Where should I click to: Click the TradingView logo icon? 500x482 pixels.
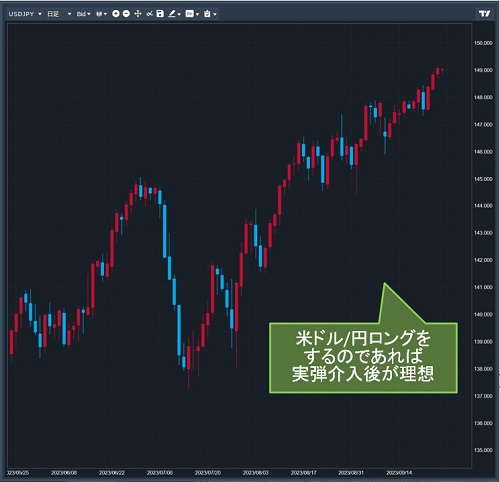point(484,14)
